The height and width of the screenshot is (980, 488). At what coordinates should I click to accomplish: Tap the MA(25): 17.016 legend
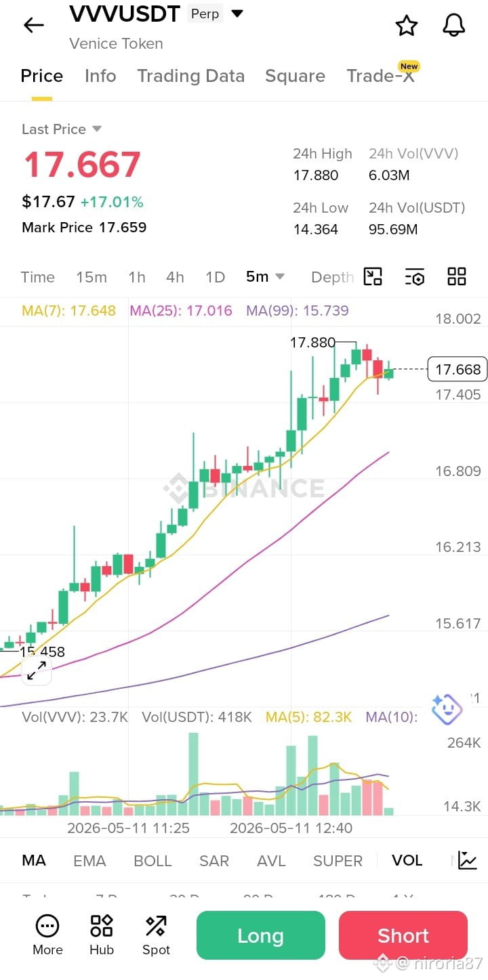pyautogui.click(x=181, y=311)
